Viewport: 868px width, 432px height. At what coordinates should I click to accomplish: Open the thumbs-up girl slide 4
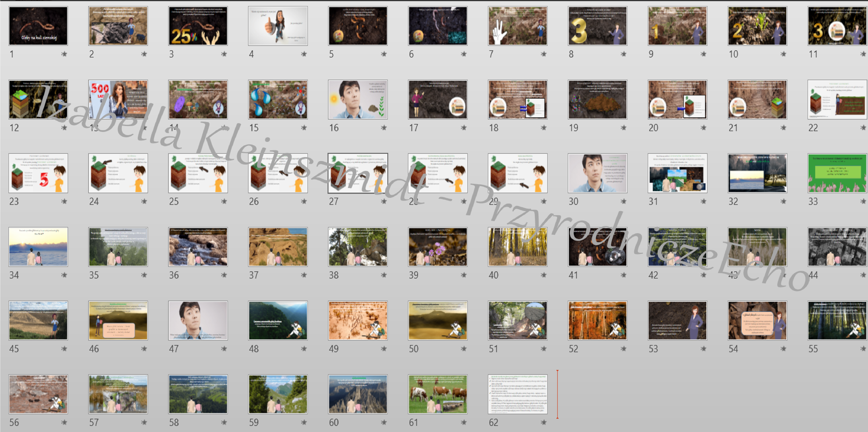278,26
